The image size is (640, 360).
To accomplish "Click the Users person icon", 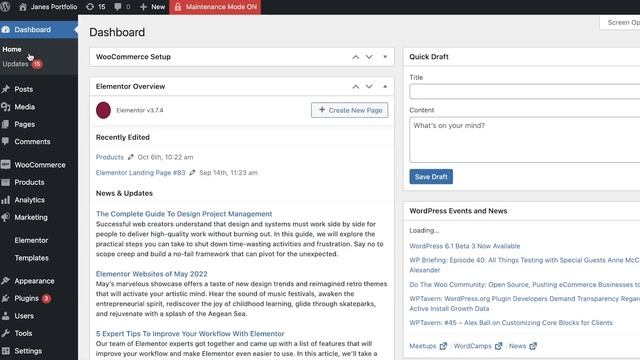I will point(6,316).
